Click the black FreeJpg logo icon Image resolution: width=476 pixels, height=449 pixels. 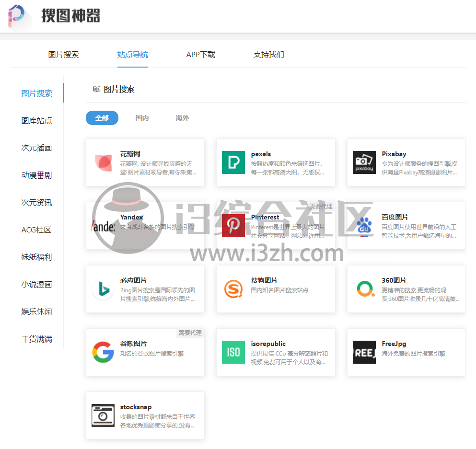[364, 352]
